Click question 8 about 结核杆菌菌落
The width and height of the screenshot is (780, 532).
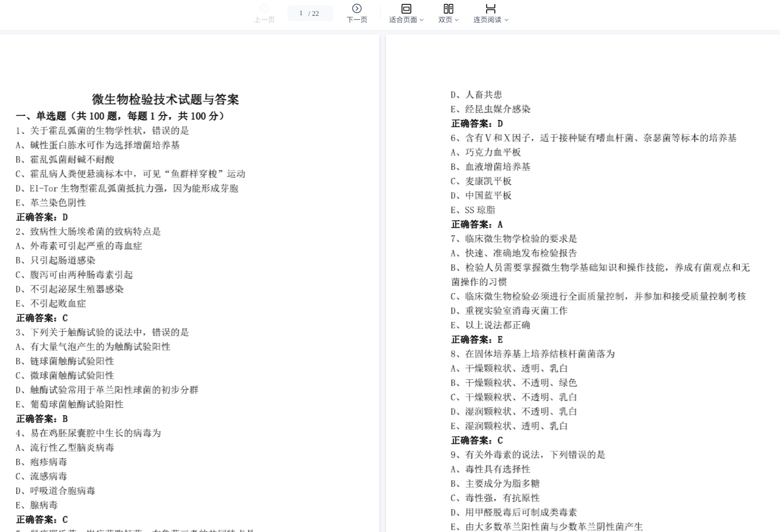532,354
